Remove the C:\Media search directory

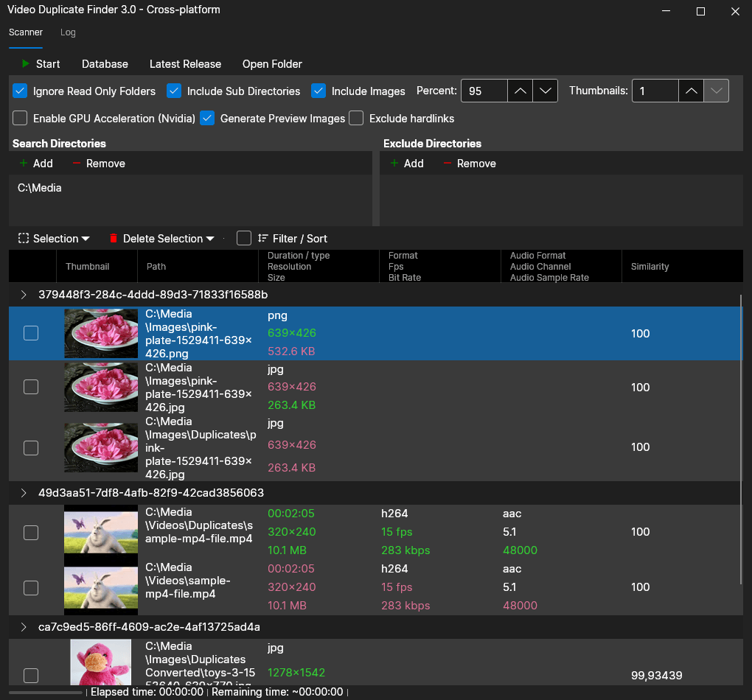coord(98,163)
